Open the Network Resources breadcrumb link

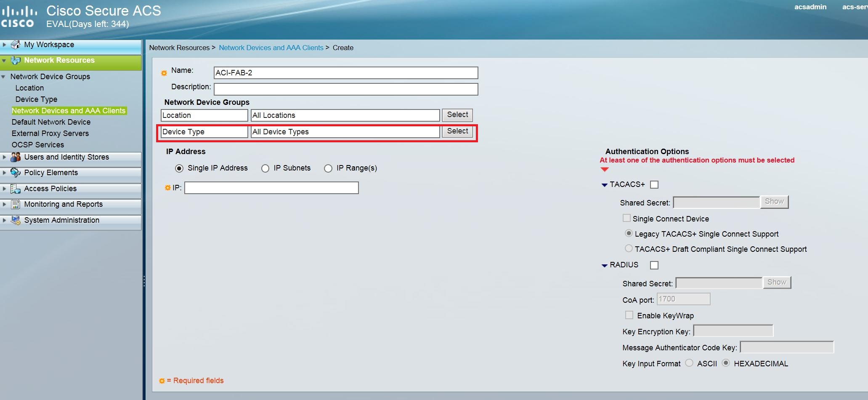point(179,48)
